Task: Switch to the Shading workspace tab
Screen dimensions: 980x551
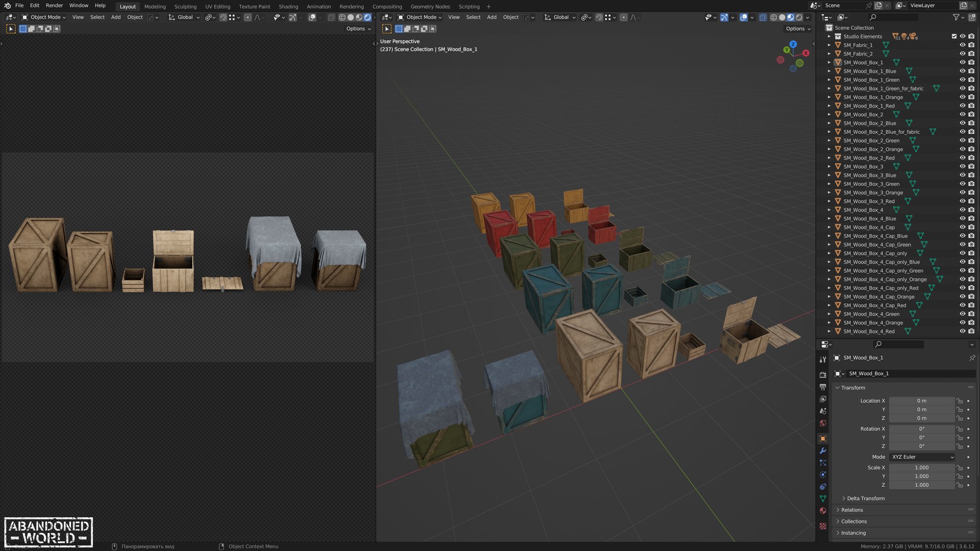Action: 288,7
